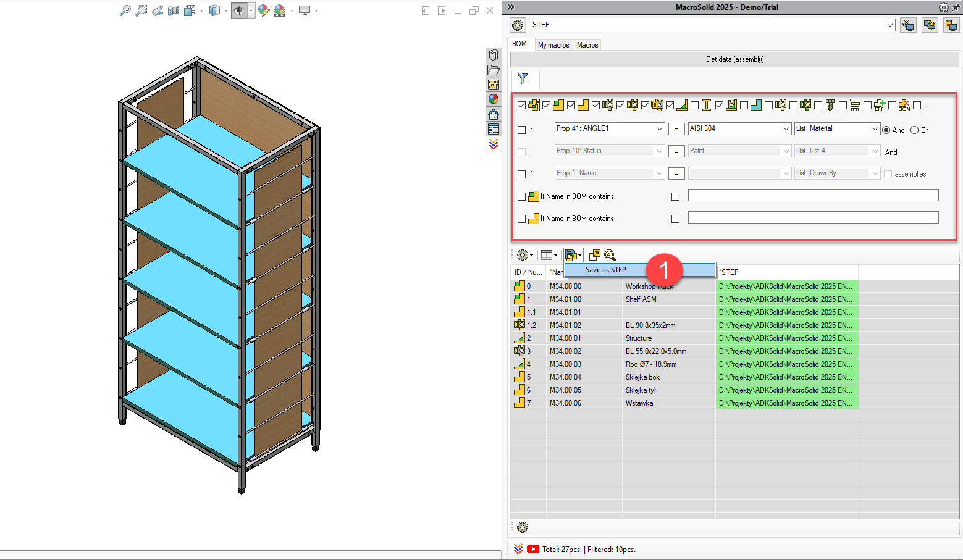Screen dimensions: 963x560
Task: Open the Appearances color ball tab
Action: point(494,99)
